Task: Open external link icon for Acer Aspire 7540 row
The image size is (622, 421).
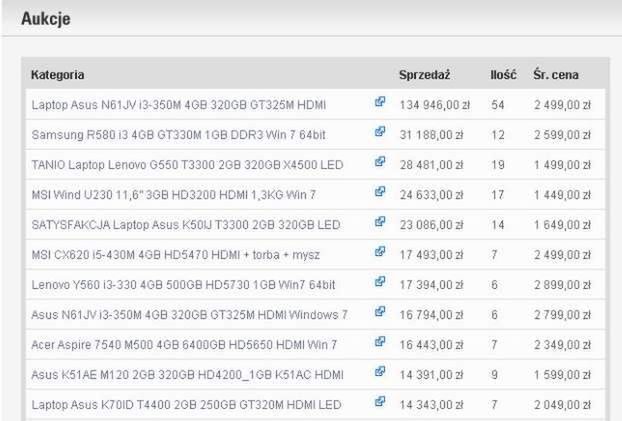Action: click(x=380, y=341)
